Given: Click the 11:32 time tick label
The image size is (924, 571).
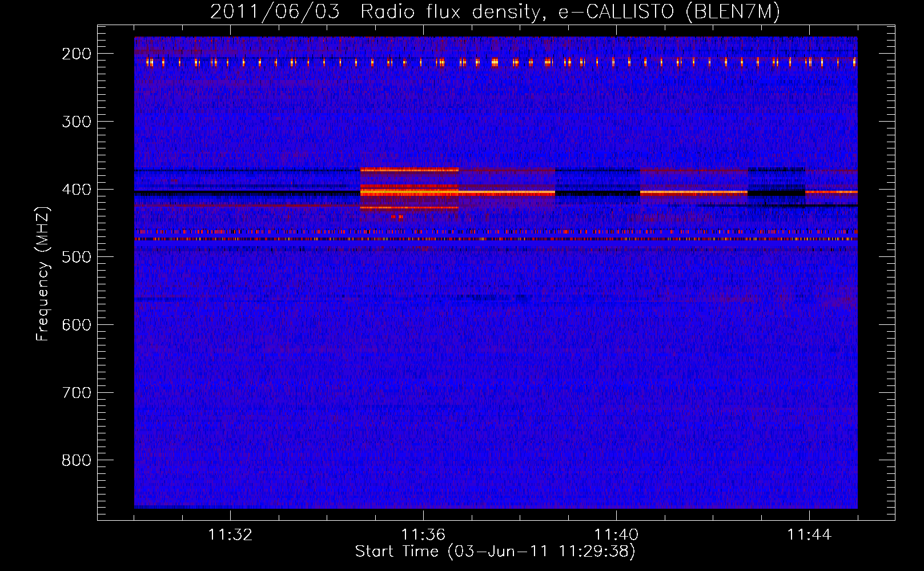Looking at the screenshot, I should [230, 535].
